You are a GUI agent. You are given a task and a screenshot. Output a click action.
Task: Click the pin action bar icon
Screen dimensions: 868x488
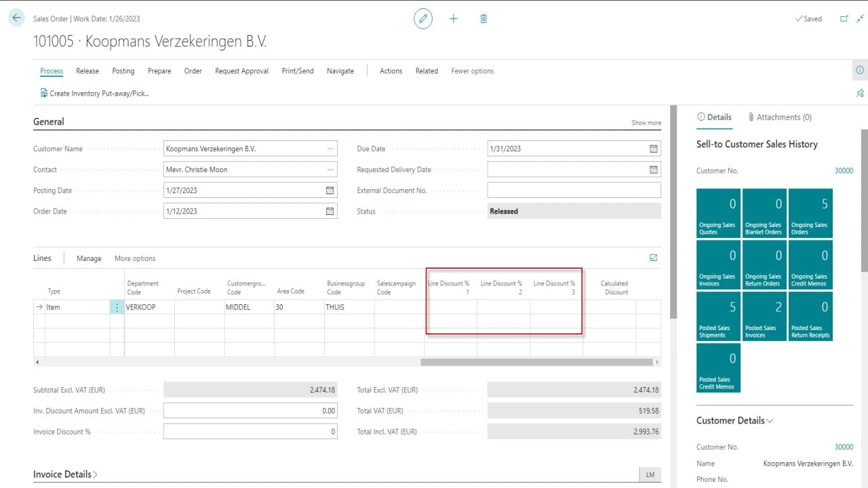tap(860, 94)
